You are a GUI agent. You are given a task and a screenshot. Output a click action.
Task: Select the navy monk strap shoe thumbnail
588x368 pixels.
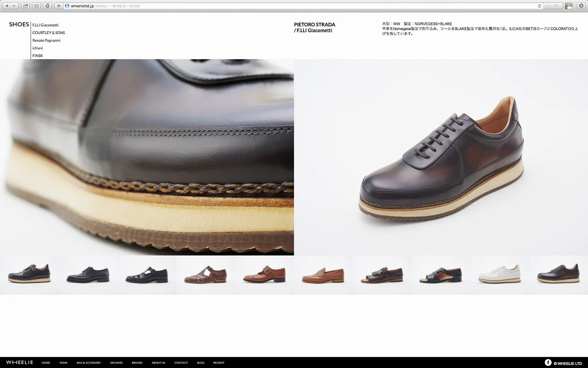pyautogui.click(x=29, y=275)
